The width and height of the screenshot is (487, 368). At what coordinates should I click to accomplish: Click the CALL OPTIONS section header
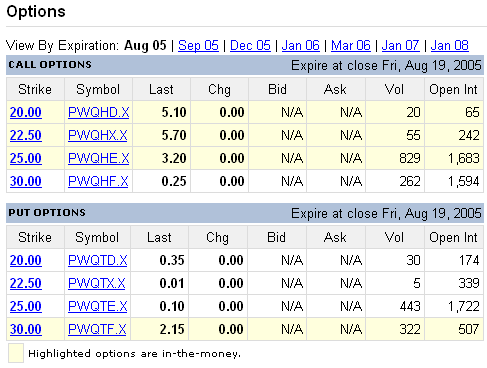point(50,65)
